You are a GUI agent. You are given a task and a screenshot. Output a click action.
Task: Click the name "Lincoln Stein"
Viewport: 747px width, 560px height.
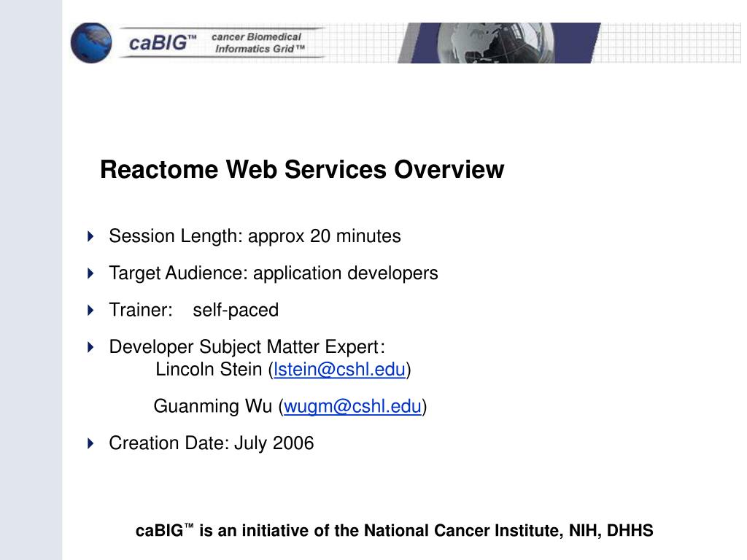209,370
